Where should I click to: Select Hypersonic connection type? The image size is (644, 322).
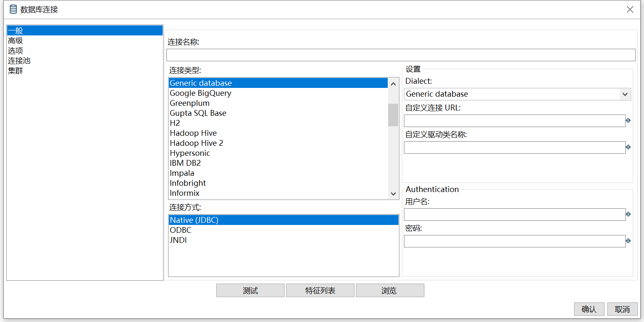[278, 153]
